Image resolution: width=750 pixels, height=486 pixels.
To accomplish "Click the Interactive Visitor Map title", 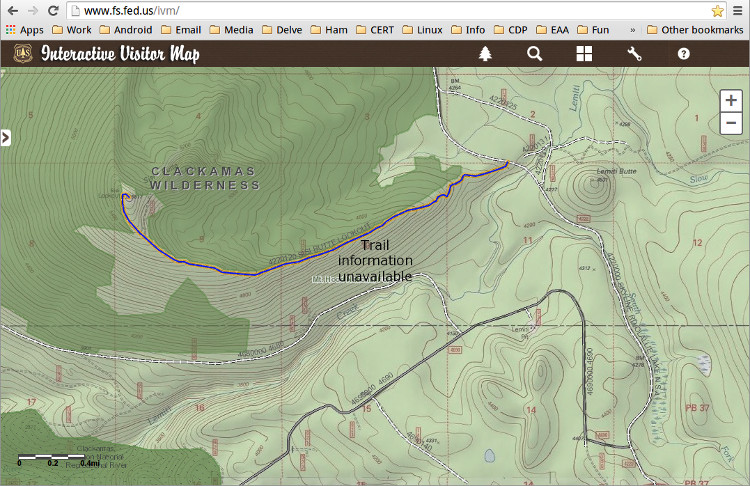I will point(120,54).
